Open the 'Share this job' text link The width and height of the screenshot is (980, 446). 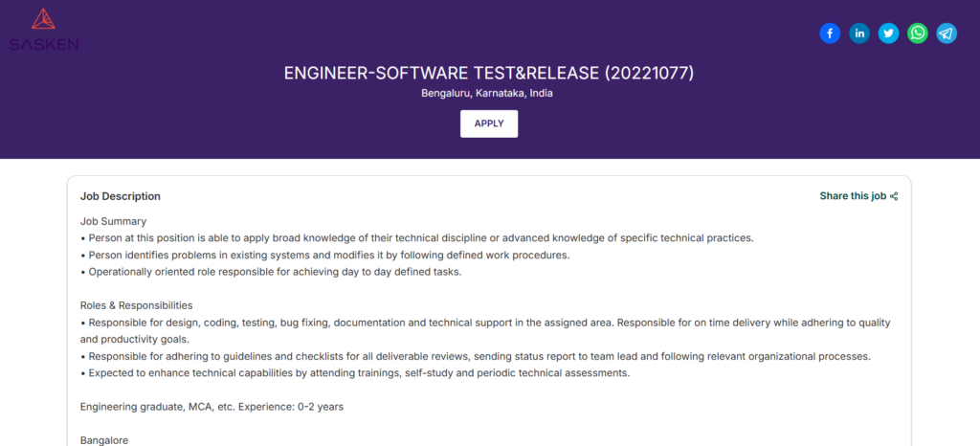click(852, 196)
